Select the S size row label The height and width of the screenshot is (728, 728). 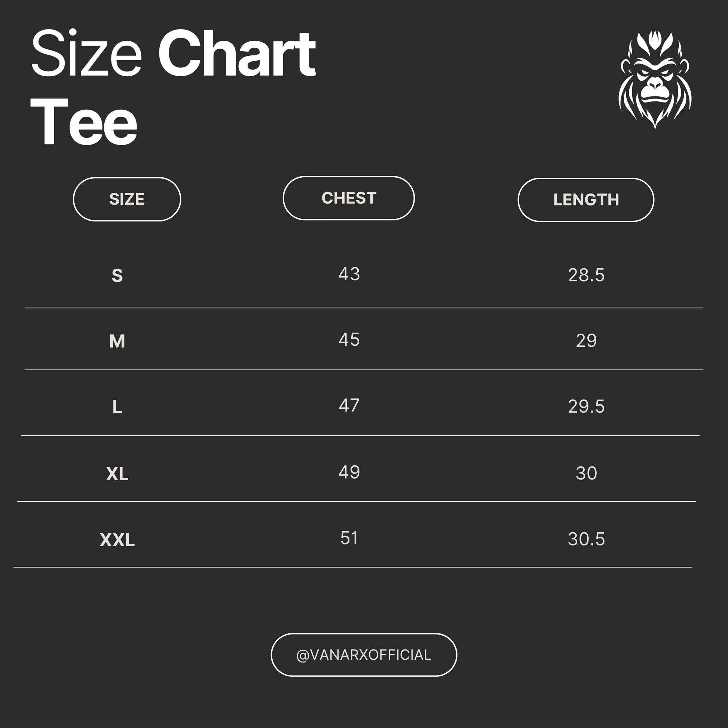click(x=117, y=275)
